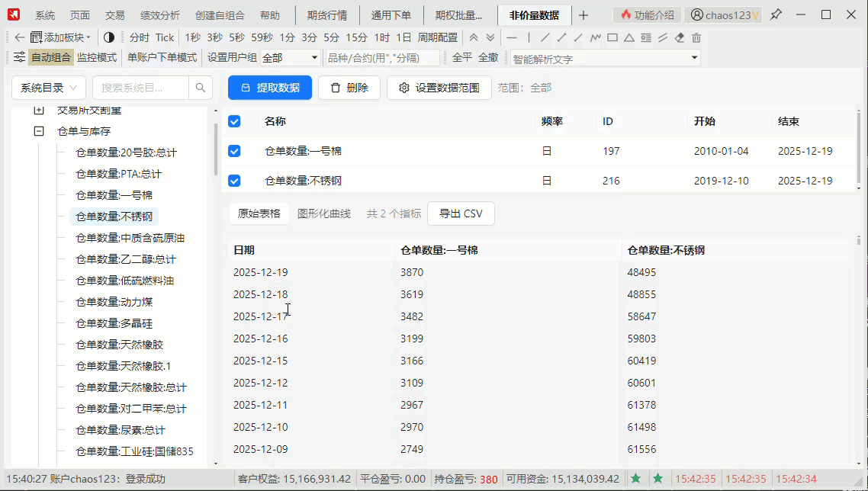Uncheck the 仓单数量:一号棉 row checkbox
Image resolution: width=868 pixels, height=491 pixels.
point(234,151)
